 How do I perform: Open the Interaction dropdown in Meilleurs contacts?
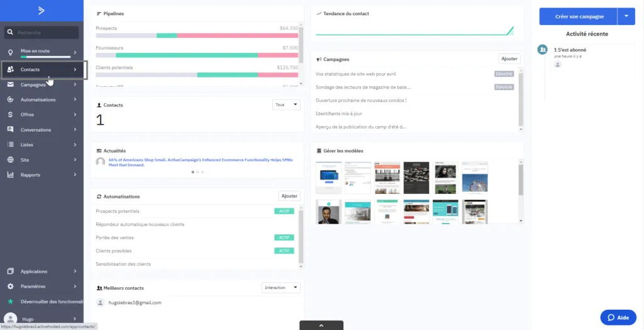(280, 288)
